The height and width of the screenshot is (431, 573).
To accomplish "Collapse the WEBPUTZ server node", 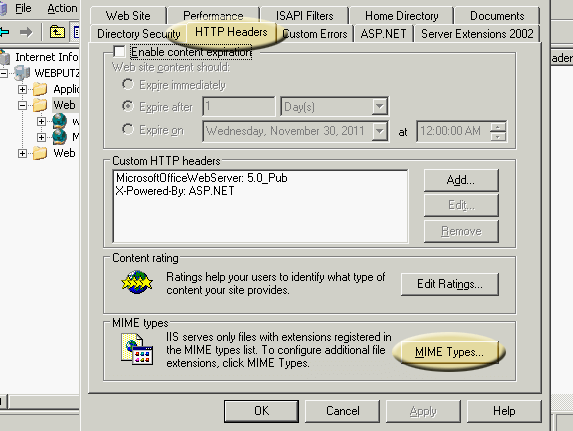I will tap(4, 73).
